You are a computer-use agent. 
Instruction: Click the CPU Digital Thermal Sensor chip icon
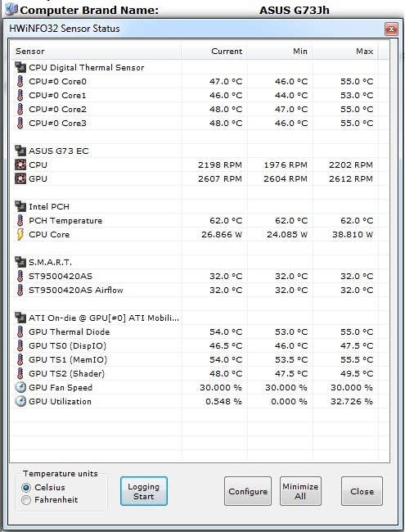pyautogui.click(x=20, y=67)
